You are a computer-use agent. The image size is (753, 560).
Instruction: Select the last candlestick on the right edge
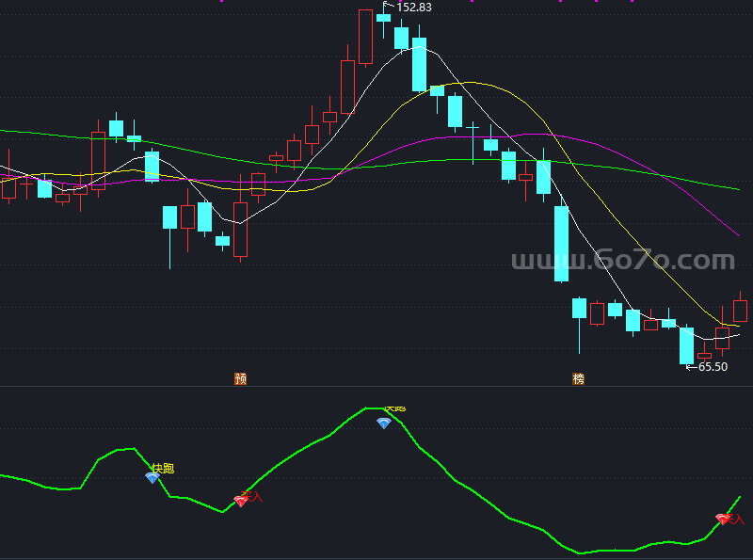[x=740, y=311]
